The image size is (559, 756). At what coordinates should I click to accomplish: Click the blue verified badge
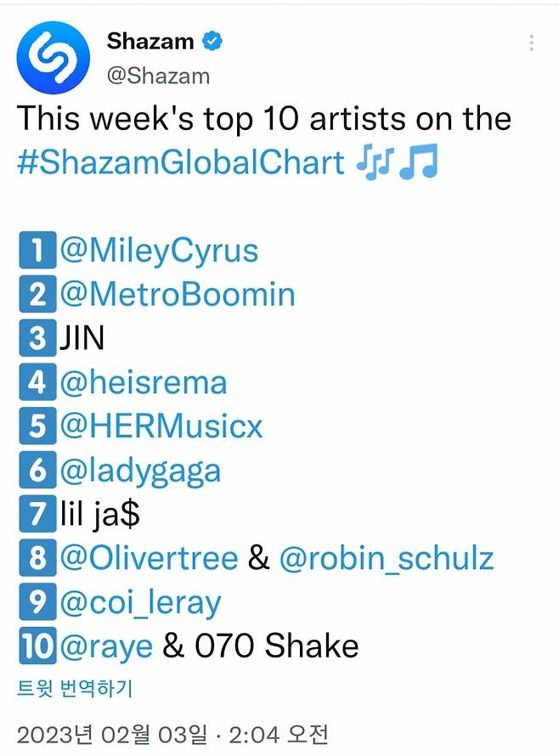pyautogui.click(x=213, y=41)
